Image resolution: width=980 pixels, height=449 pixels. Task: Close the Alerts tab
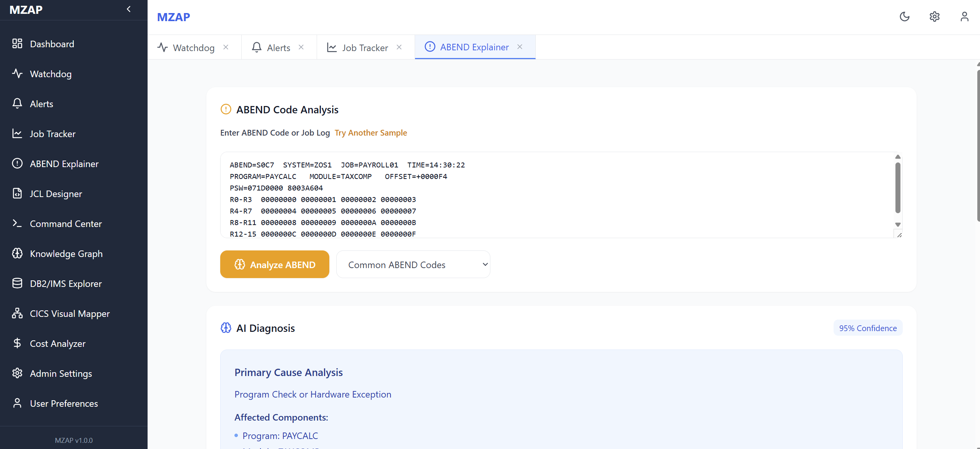(x=301, y=47)
